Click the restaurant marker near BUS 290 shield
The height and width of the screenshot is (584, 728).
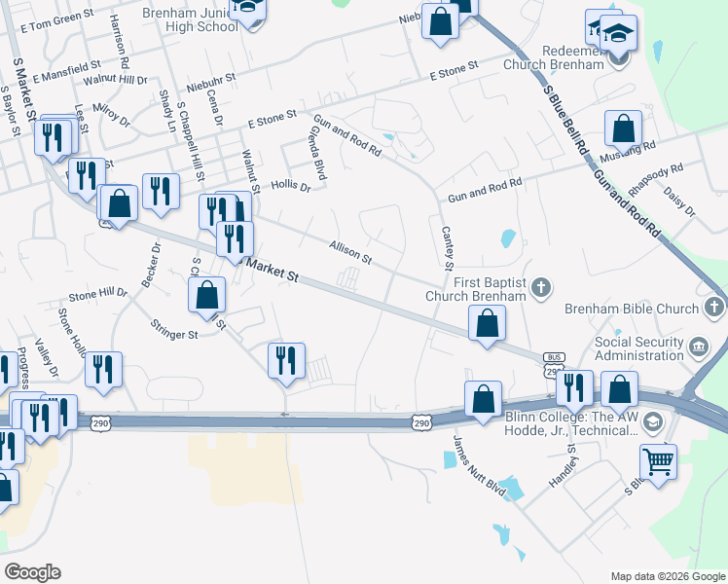[x=575, y=388]
